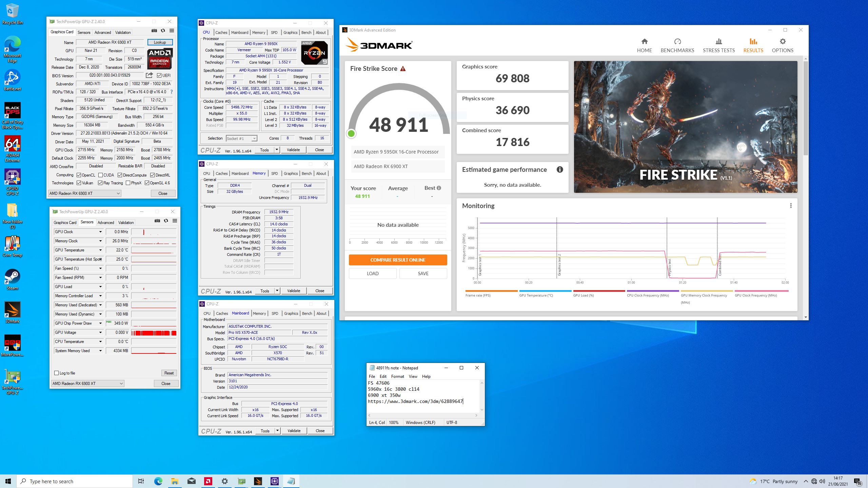
Task: Switch to Advanced tab in GPU-Z Graphics Card window
Action: click(x=103, y=33)
